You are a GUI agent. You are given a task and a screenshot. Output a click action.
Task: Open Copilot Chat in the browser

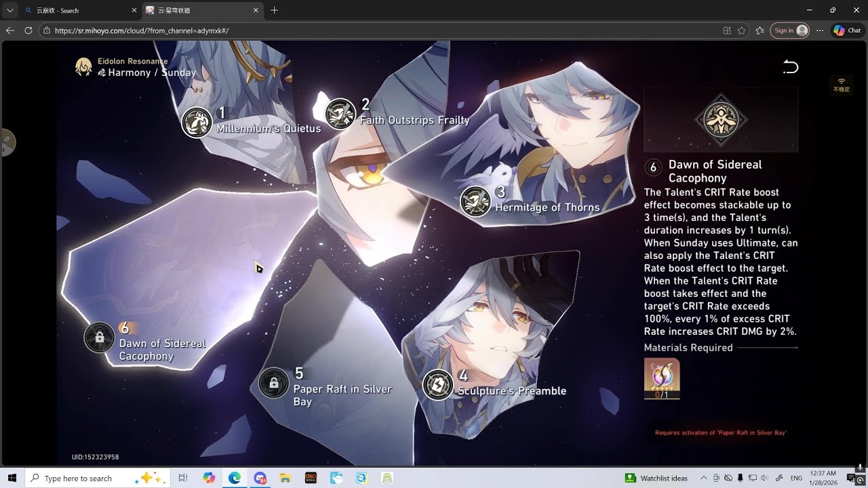tap(848, 30)
